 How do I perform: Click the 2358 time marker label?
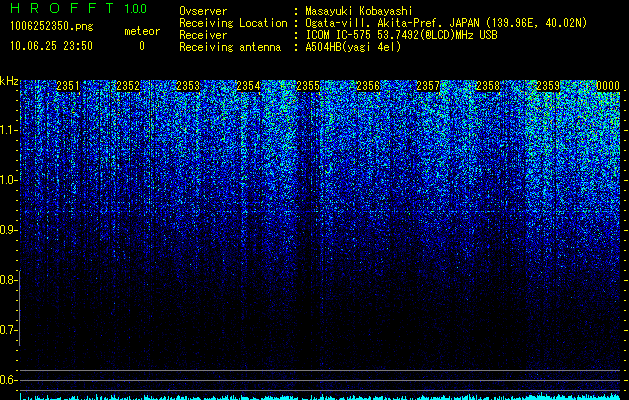pos(488,86)
